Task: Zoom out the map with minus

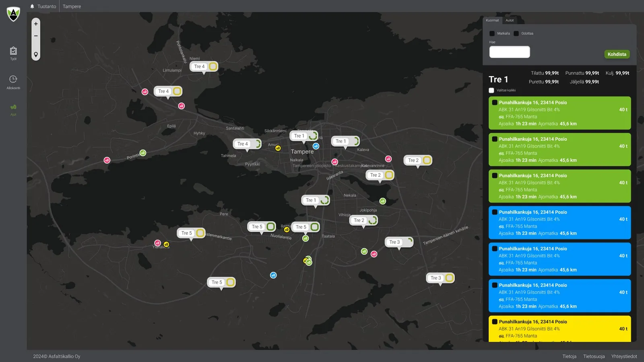Action: 36,36
